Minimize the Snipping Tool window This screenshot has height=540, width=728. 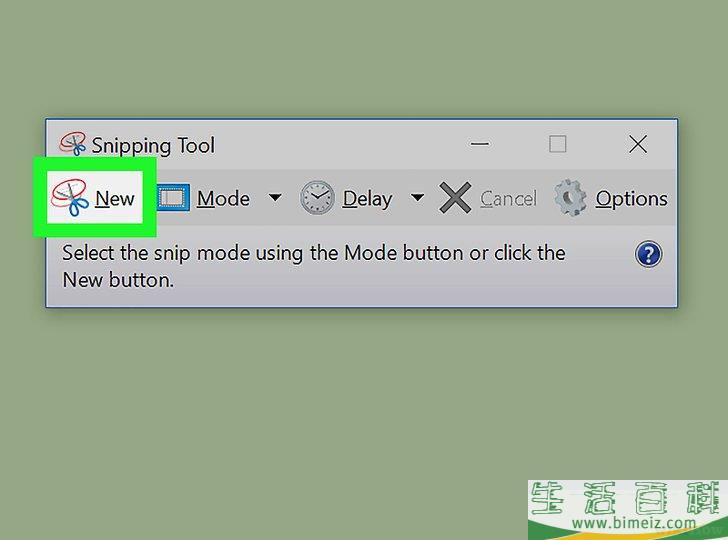480,144
